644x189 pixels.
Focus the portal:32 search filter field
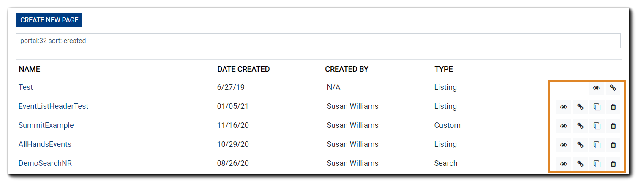[318, 41]
